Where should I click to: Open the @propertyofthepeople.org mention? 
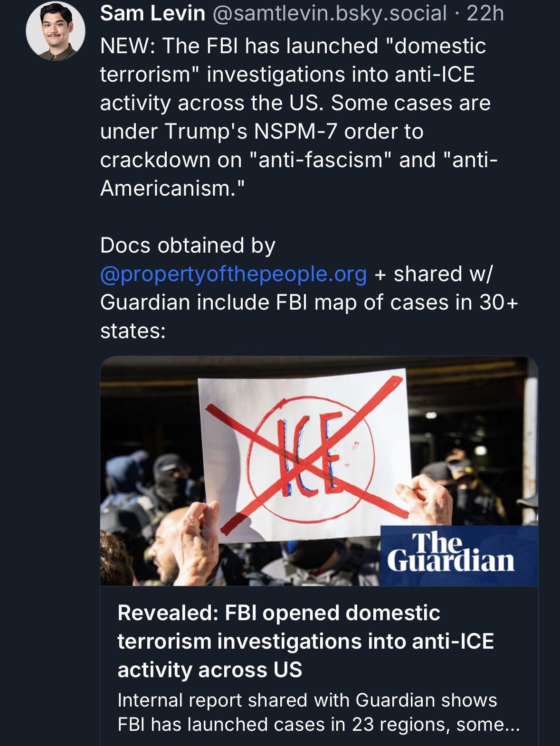[x=233, y=274]
